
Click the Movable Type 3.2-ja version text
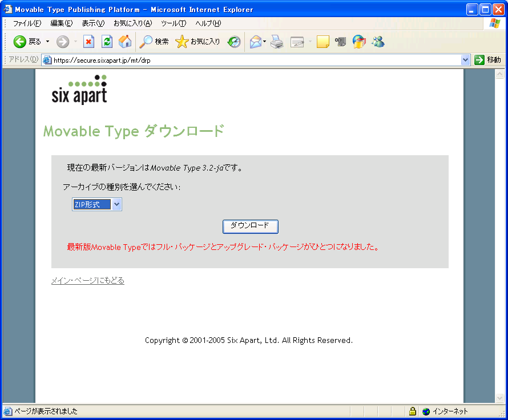click(x=187, y=168)
